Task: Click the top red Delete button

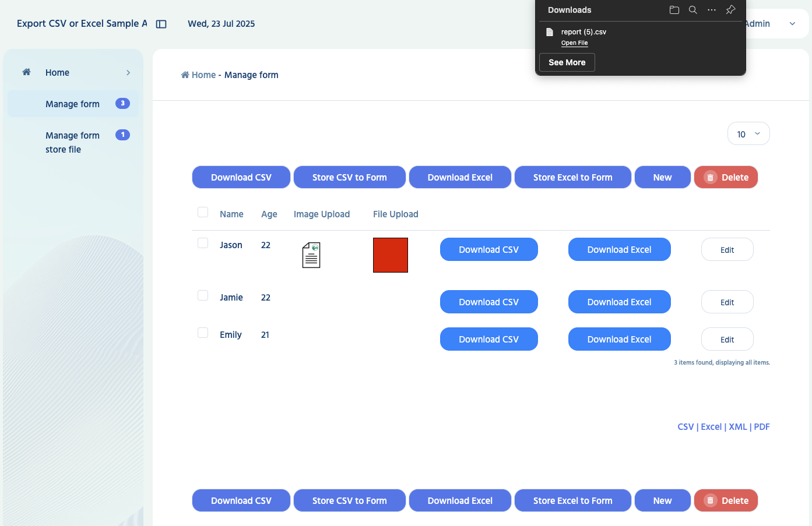Action: tap(726, 177)
